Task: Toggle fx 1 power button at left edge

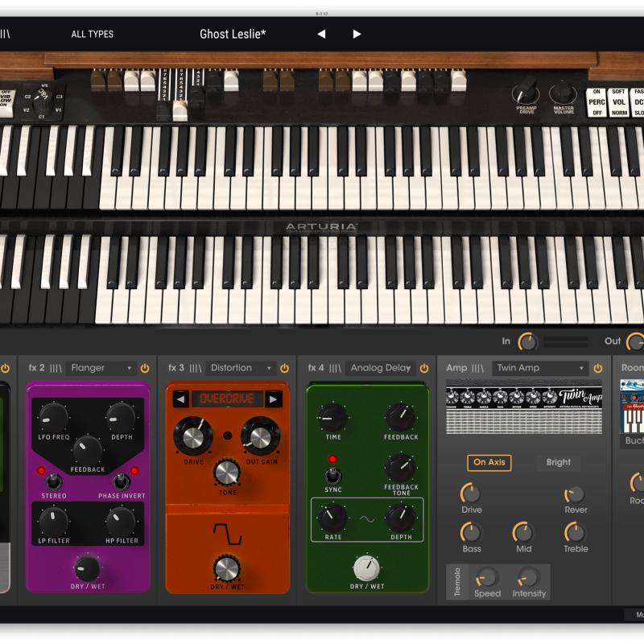Action: [x=5, y=368]
